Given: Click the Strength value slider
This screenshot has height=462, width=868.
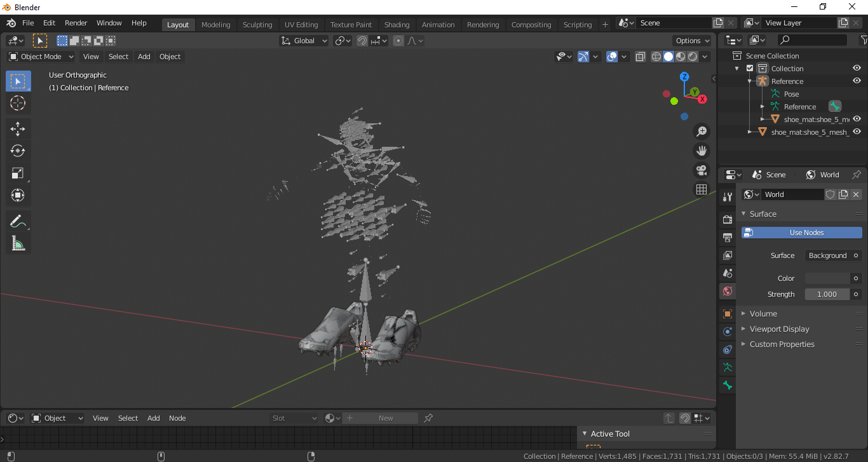Looking at the screenshot, I should coord(827,294).
